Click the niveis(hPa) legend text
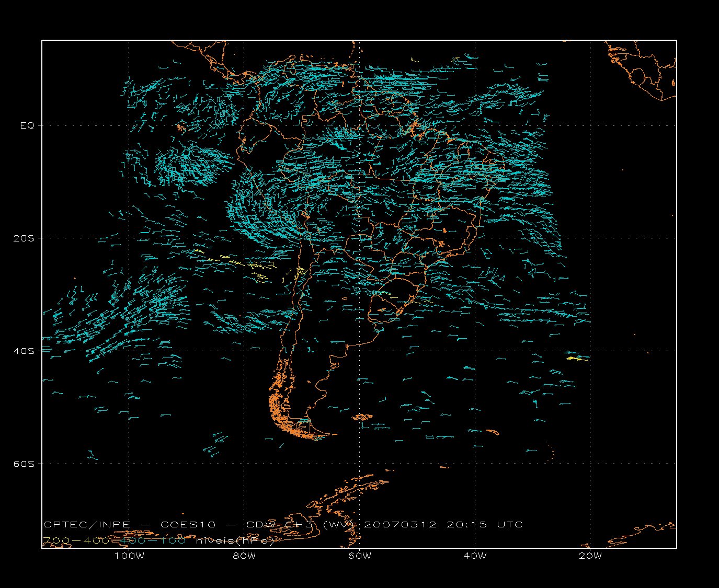Viewport: 719px width, 588px height. (x=235, y=541)
